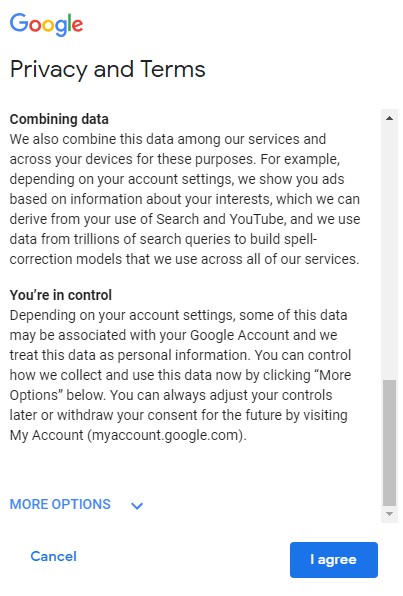
Task: Expand options with the blue chevron arrow
Action: [137, 506]
